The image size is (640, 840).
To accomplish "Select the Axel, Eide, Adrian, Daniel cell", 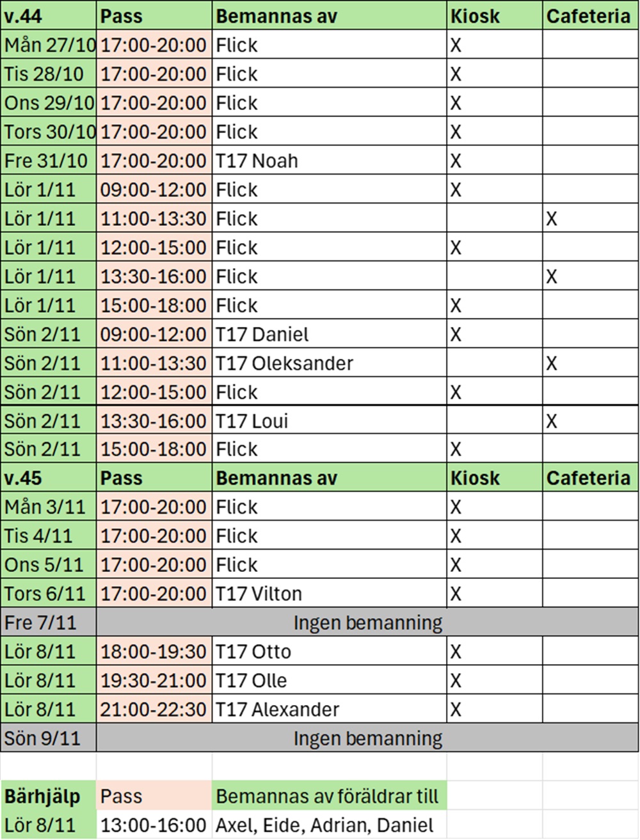I will pos(329,825).
